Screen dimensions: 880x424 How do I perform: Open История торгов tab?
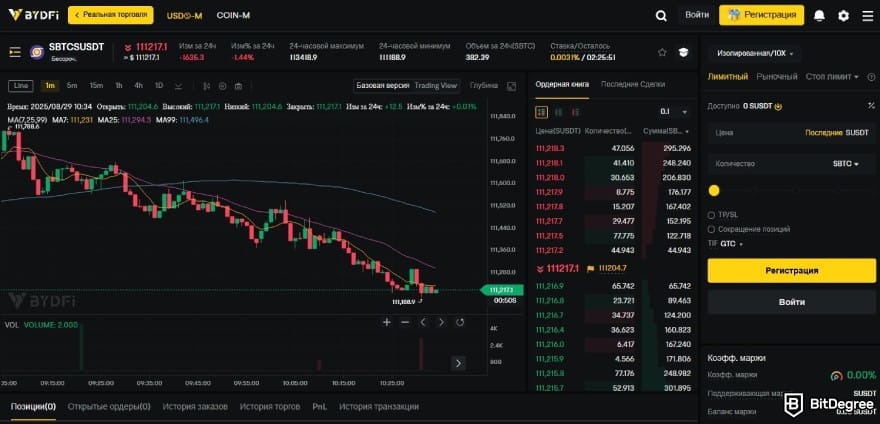click(x=270, y=407)
